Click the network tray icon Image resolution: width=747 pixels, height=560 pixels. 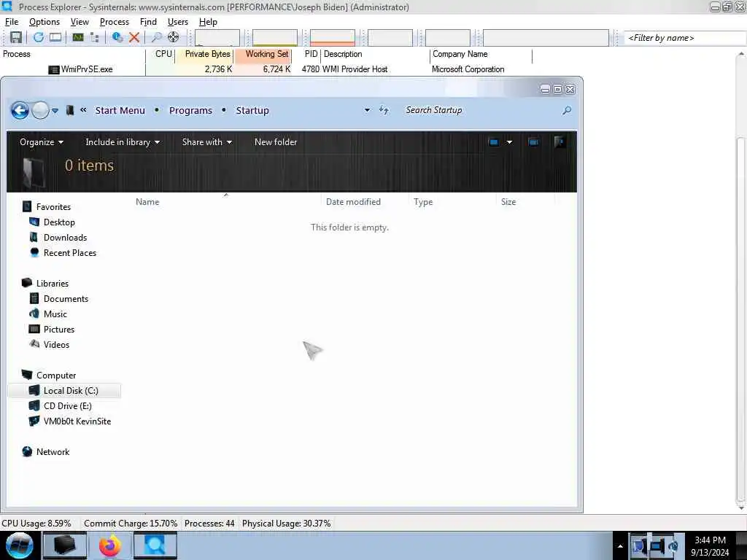(x=656, y=546)
